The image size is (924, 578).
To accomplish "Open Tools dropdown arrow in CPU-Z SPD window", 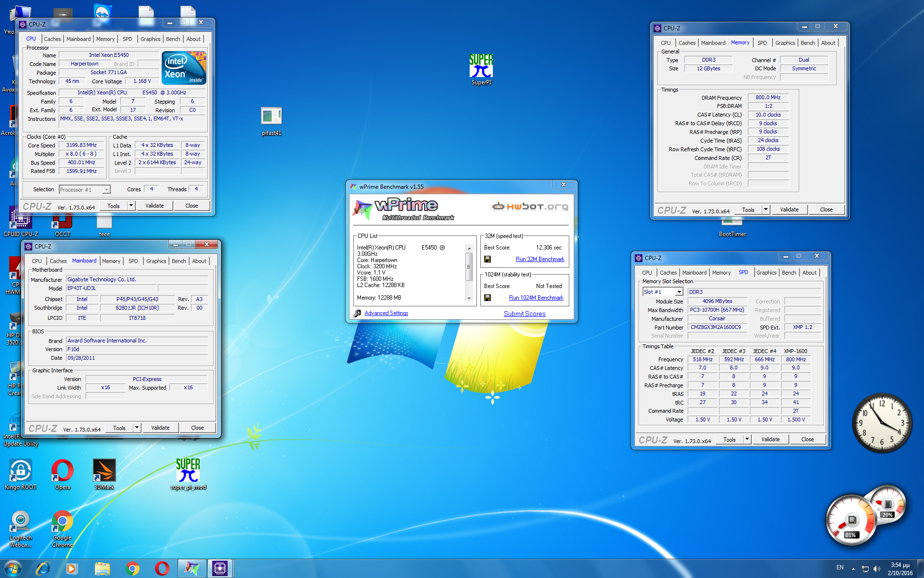I will pyautogui.click(x=747, y=439).
